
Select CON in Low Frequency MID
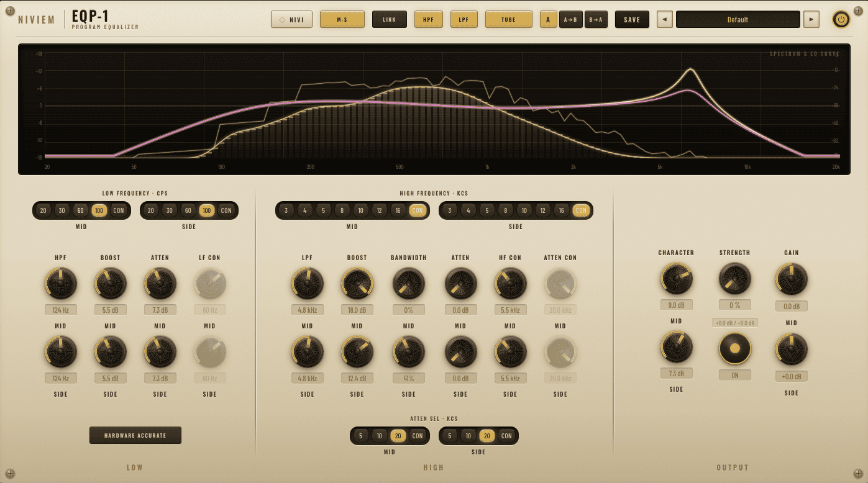[x=118, y=210]
